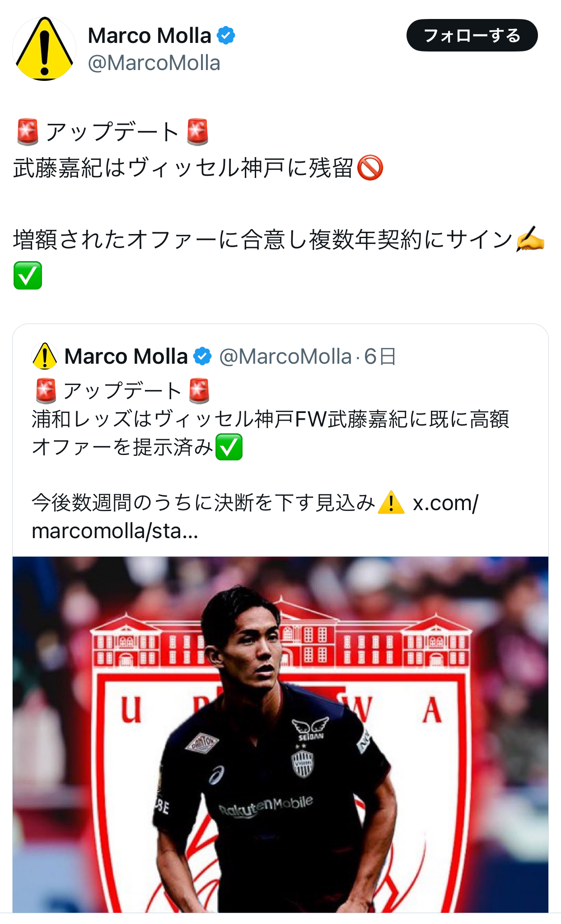Tap the small warning avatar in quoted tweet
The width and height of the screenshot is (561, 924).
click(44, 356)
